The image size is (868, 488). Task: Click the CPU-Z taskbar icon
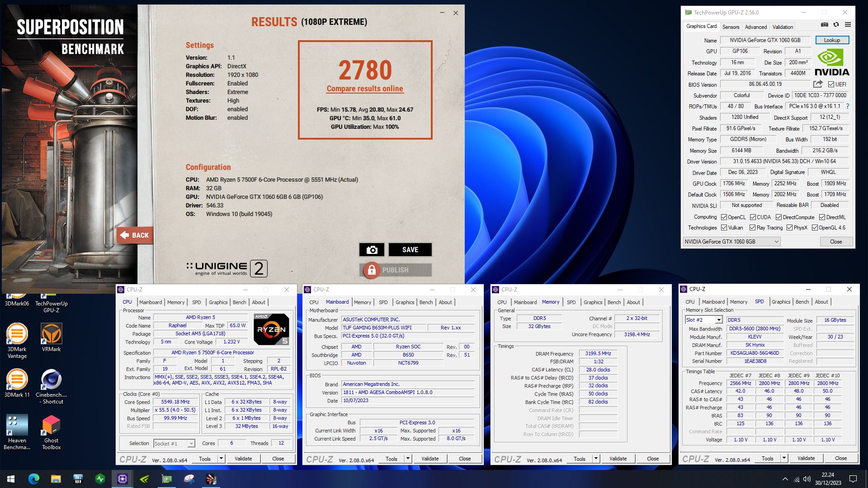pos(122,479)
